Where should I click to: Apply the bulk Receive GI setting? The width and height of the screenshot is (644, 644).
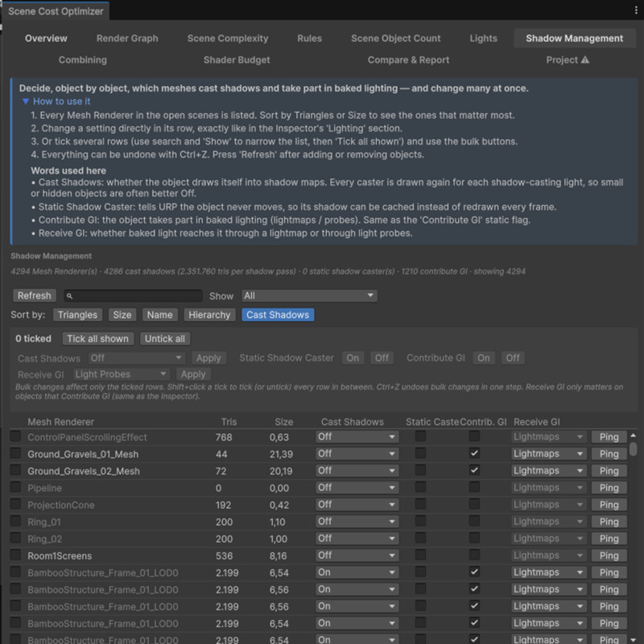pyautogui.click(x=193, y=374)
